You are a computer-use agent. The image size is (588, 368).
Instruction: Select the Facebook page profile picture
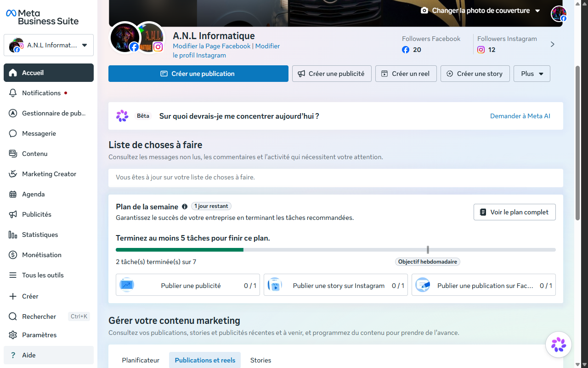[125, 37]
